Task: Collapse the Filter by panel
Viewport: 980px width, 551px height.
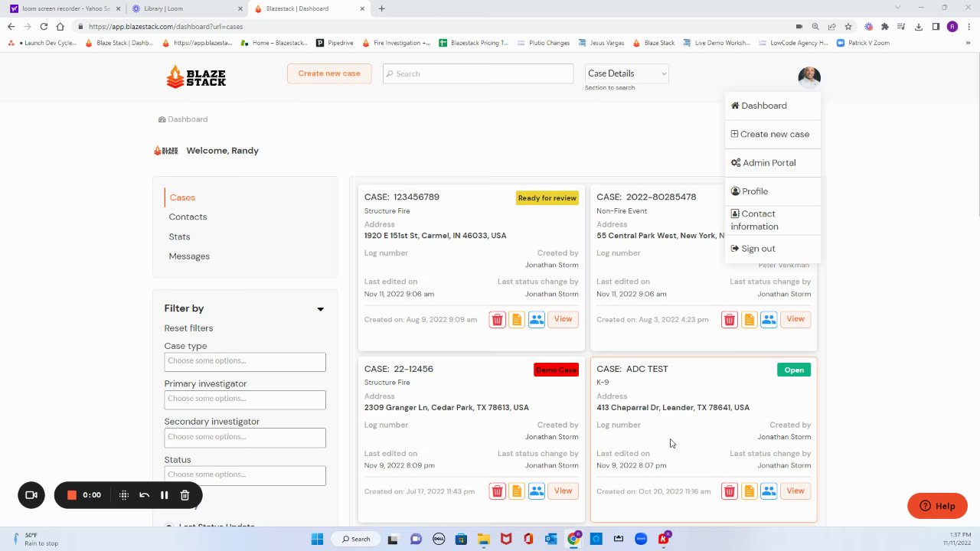Action: click(321, 309)
